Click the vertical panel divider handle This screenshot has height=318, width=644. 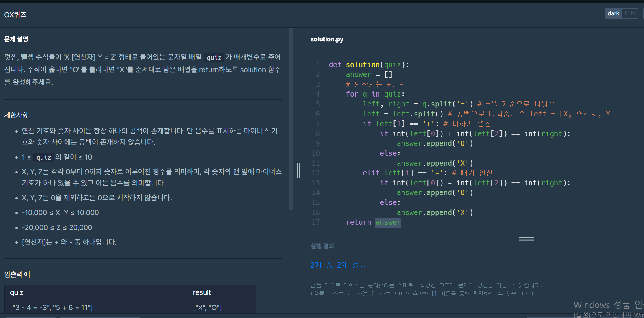click(299, 170)
